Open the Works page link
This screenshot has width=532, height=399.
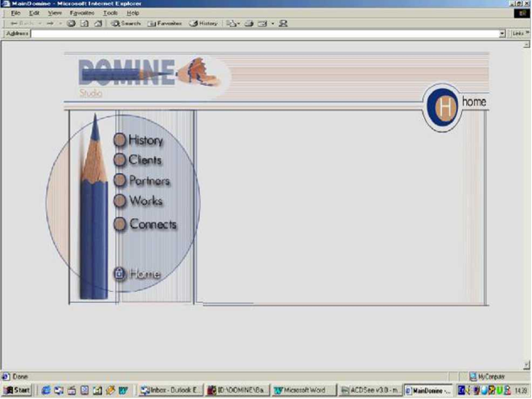tap(146, 201)
